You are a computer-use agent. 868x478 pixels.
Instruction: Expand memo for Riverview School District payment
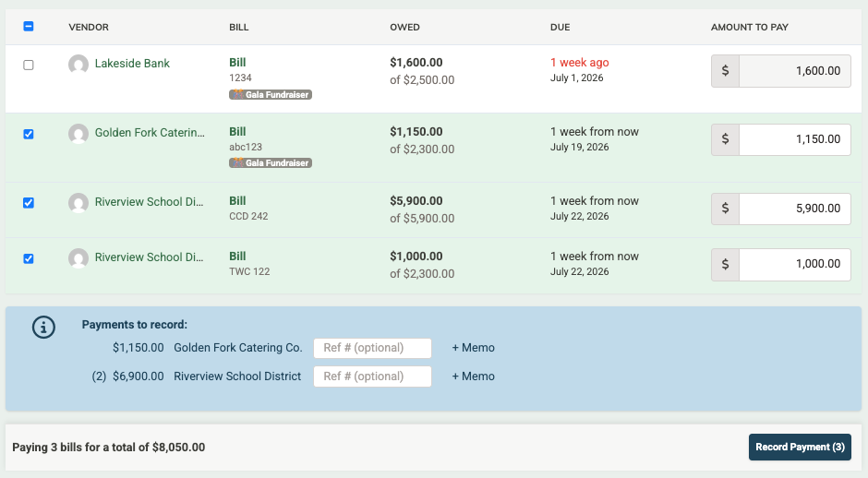coord(474,376)
